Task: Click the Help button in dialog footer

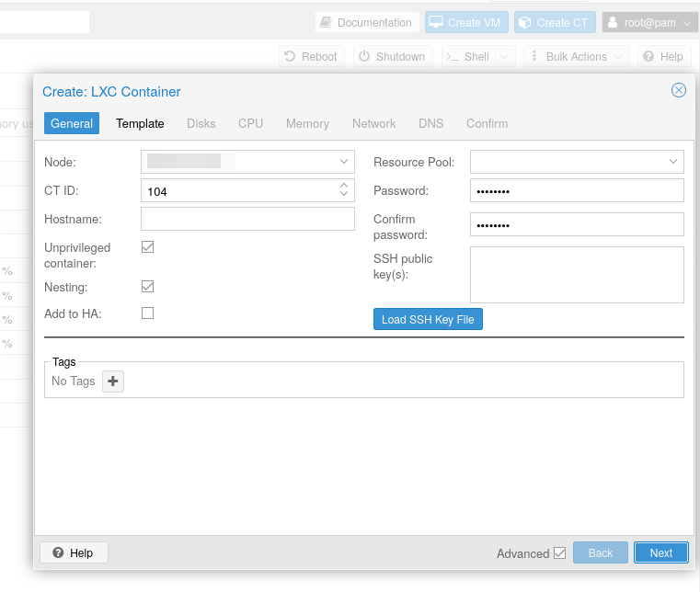Action: [x=74, y=552]
